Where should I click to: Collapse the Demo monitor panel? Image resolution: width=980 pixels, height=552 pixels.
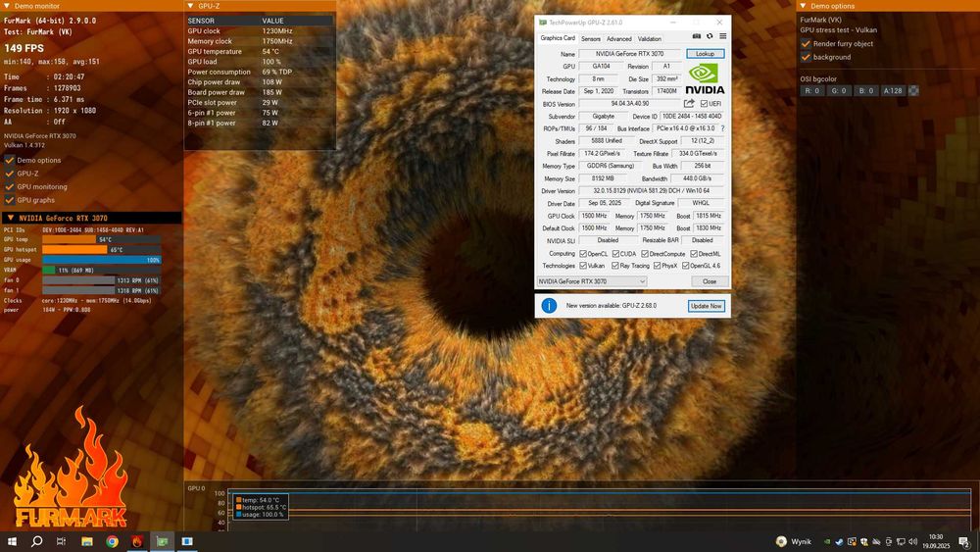click(x=6, y=6)
